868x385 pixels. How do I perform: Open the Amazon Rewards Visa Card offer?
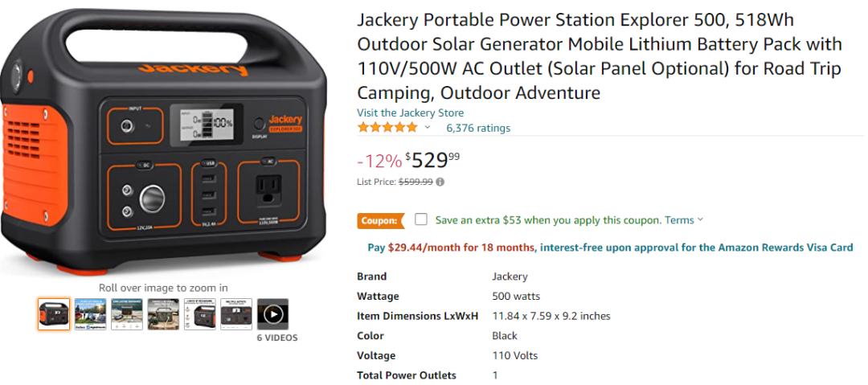(696, 248)
